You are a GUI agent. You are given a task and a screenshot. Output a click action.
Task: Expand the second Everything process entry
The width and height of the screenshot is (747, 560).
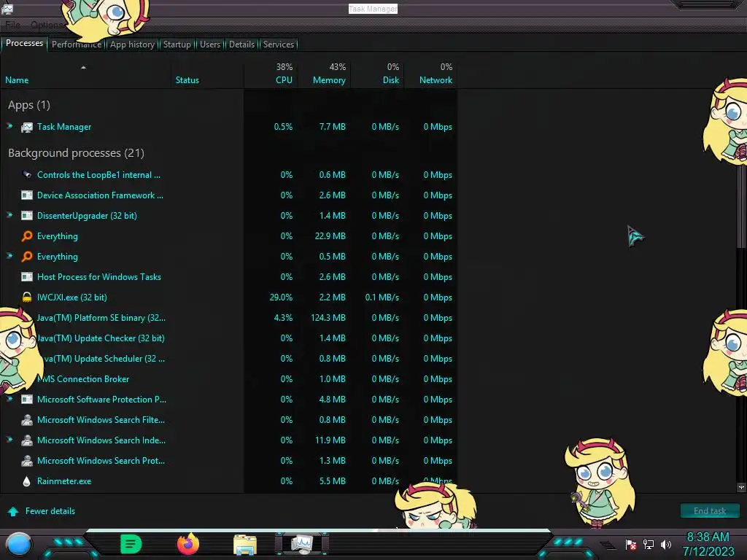point(9,256)
